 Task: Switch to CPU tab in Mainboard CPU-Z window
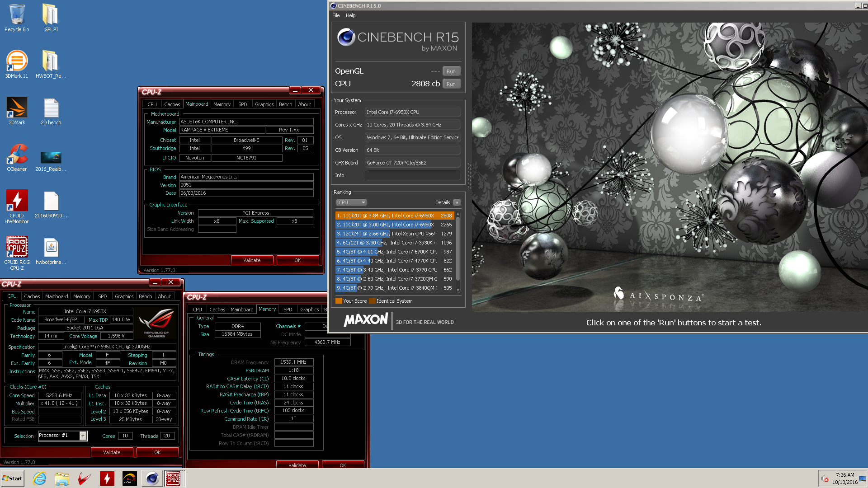152,104
